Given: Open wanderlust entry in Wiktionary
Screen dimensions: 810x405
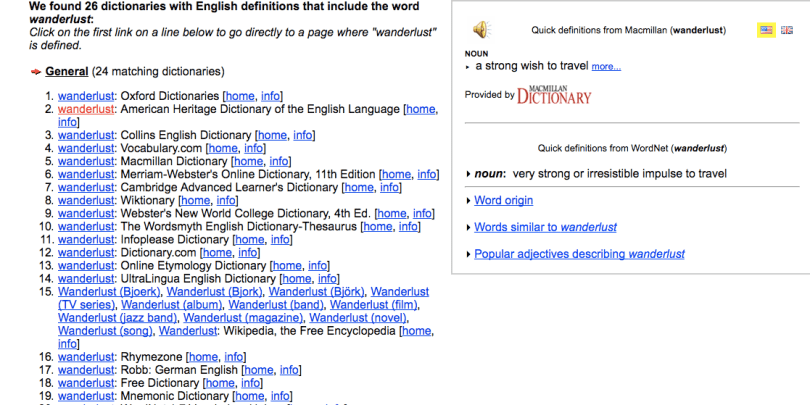Looking at the screenshot, I should 86,200.
